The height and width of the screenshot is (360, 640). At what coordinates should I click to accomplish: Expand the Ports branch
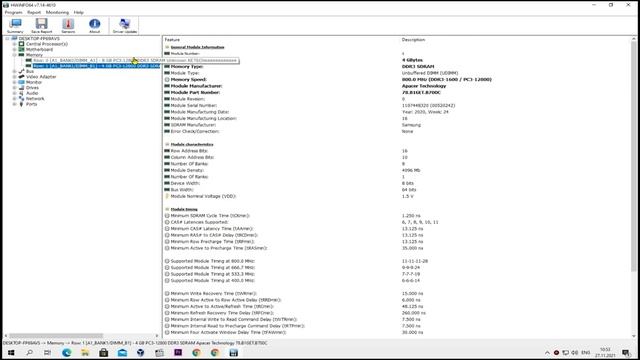click(15, 104)
